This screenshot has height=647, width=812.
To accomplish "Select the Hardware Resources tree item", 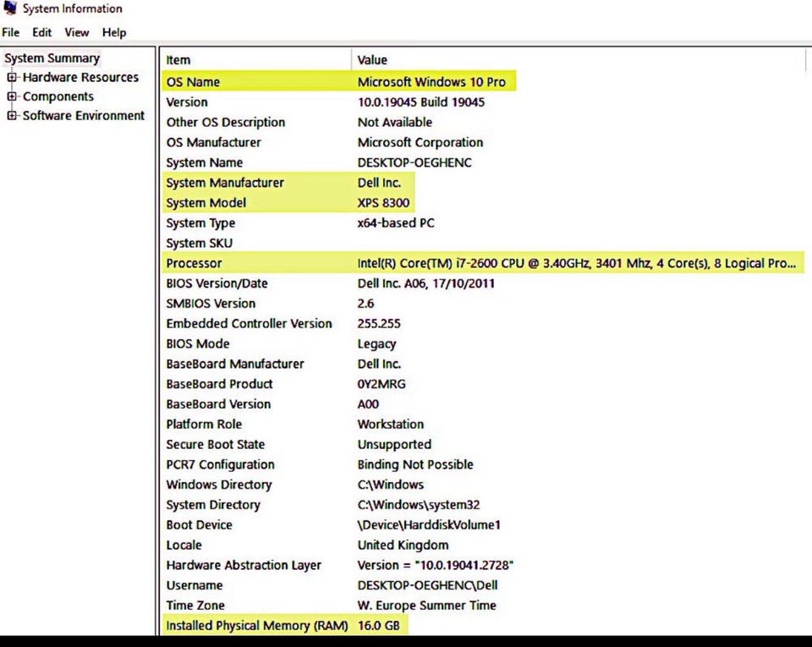I will (81, 77).
